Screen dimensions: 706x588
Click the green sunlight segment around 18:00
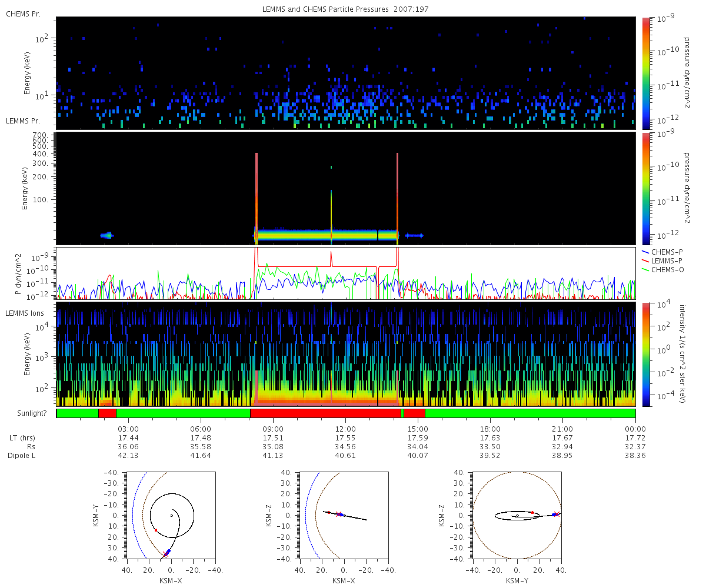point(530,413)
